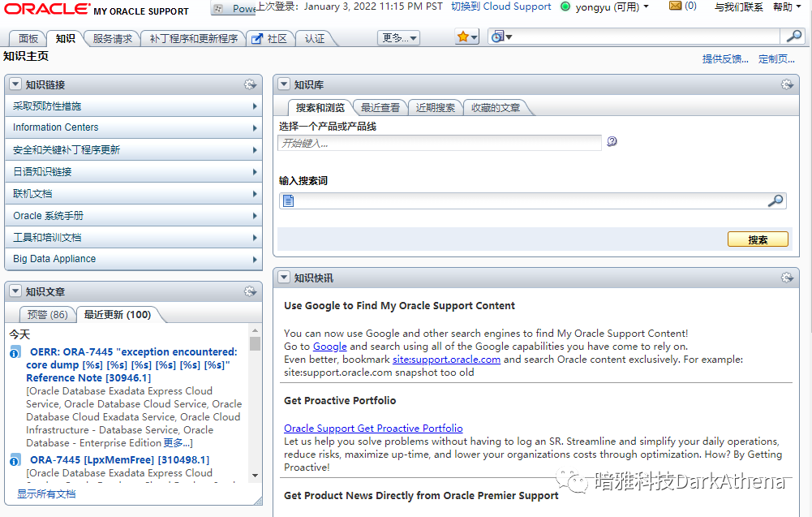The image size is (812, 517).
Task: Click the external link icon on 社区 tab
Action: click(257, 39)
